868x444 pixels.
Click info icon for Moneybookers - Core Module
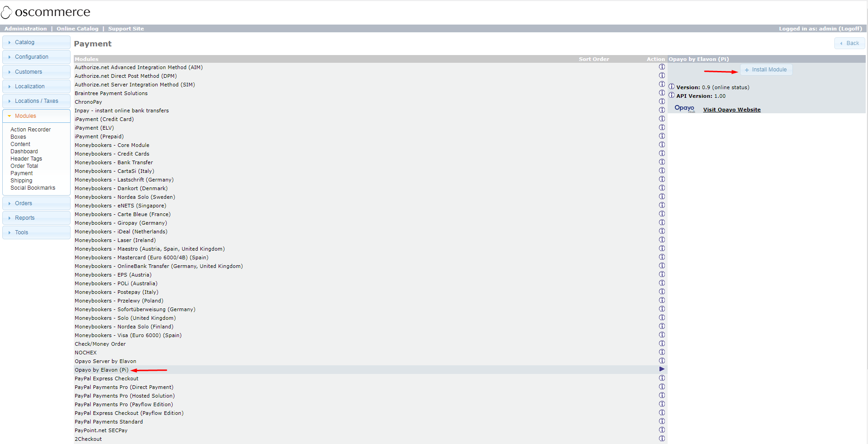pos(662,145)
